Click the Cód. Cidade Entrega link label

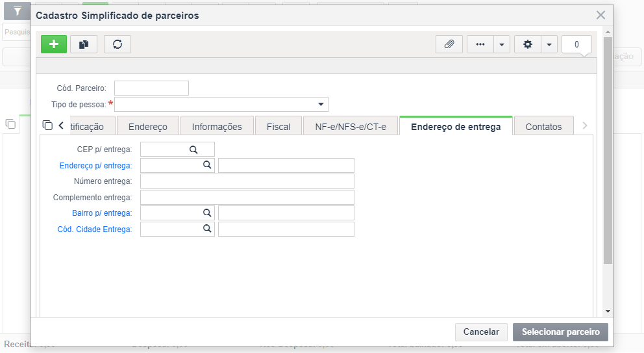(x=95, y=229)
